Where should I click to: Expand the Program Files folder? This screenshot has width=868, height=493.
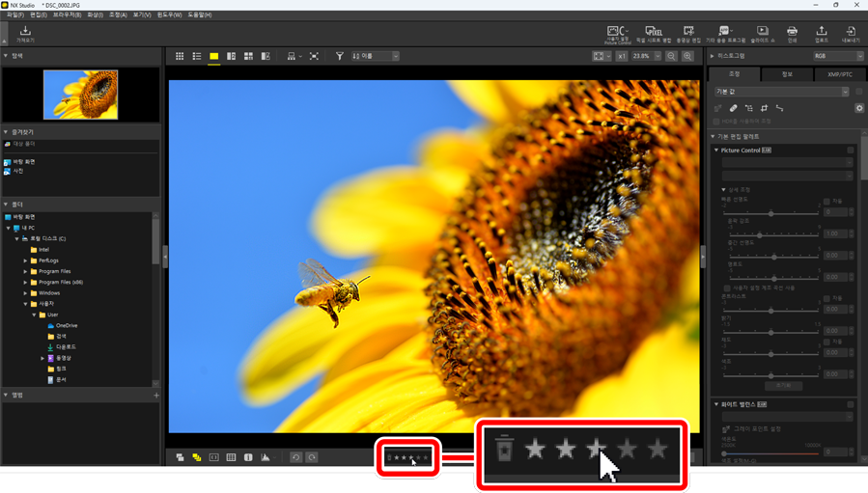click(25, 271)
